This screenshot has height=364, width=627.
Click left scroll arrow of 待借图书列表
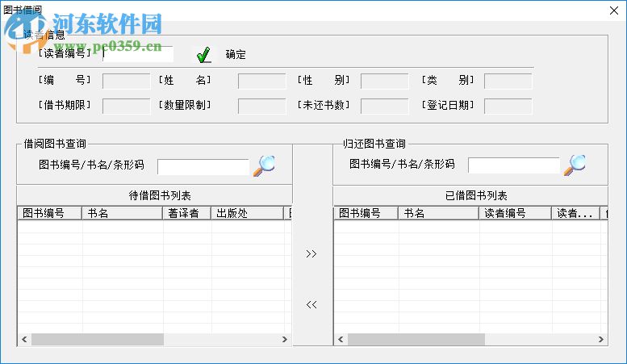(24, 339)
